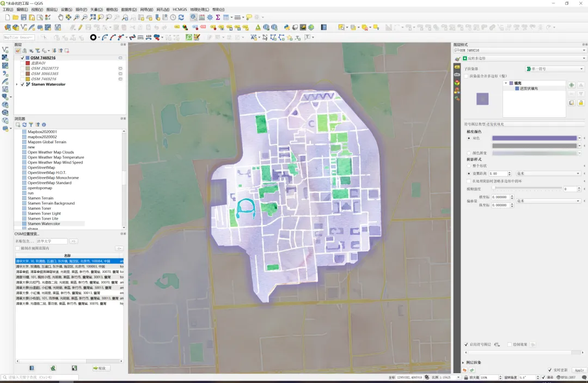Click the green add symbol layer button
Viewport: 588px width, 383px height.
[x=571, y=85]
